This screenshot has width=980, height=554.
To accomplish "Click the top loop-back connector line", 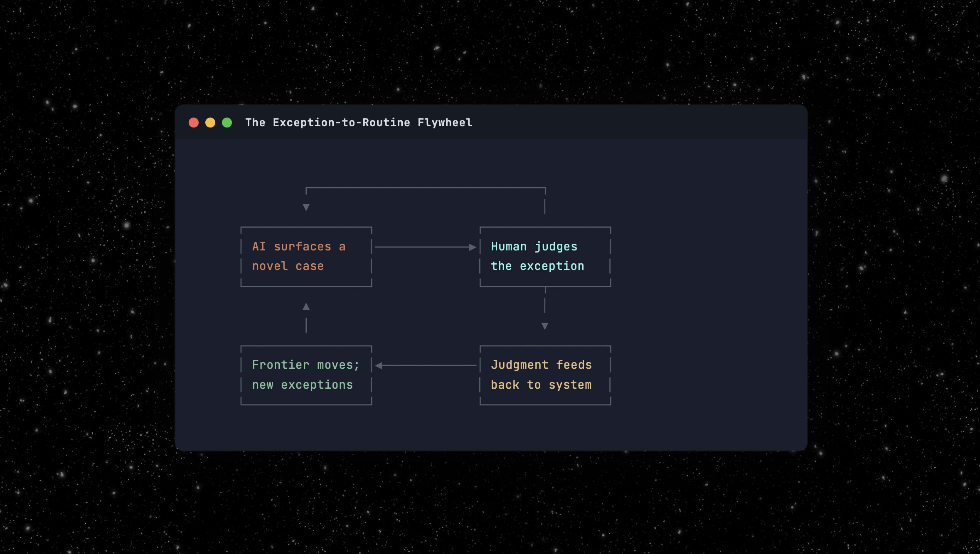I will pyautogui.click(x=426, y=188).
